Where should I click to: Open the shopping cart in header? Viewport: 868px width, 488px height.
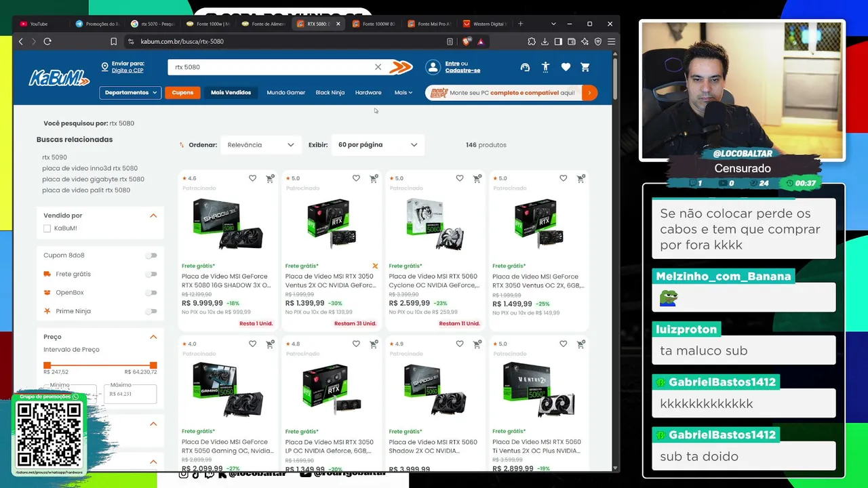pyautogui.click(x=585, y=67)
